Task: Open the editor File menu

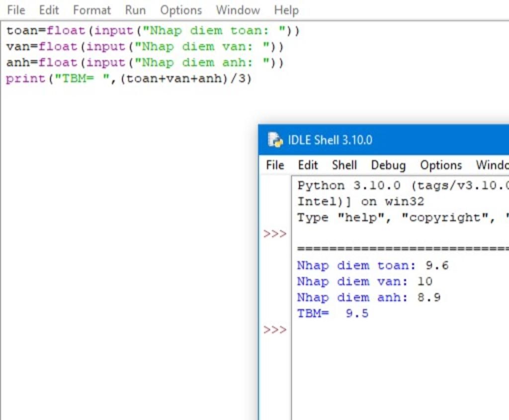Action: 16,10
